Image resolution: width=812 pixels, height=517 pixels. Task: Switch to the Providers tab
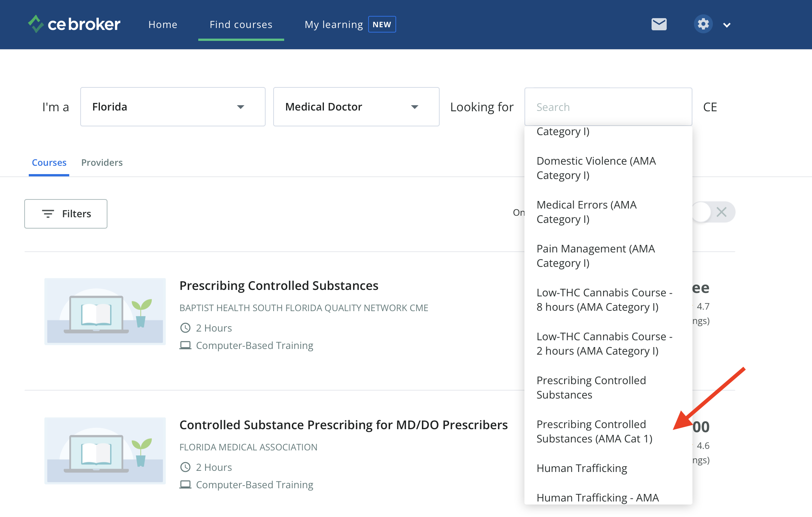pos(102,162)
